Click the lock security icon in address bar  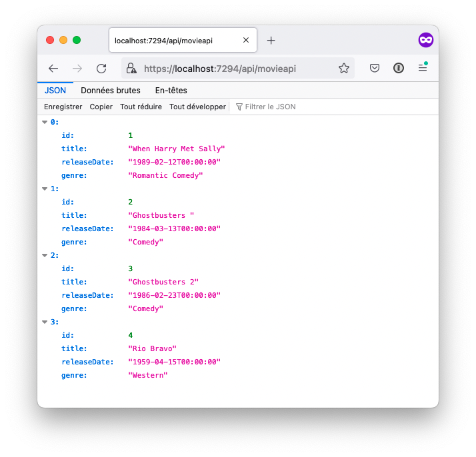[131, 69]
